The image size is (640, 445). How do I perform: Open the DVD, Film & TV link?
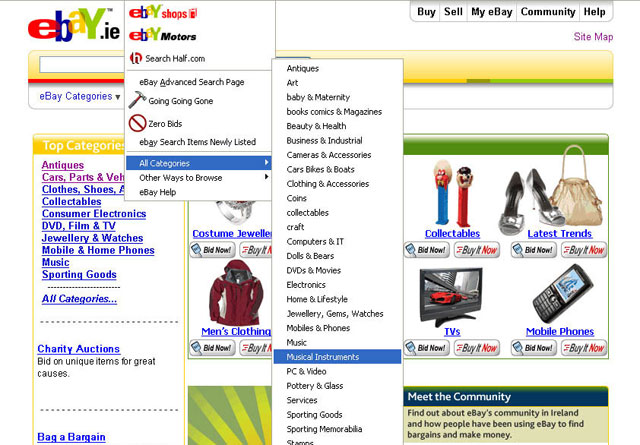coord(79,226)
